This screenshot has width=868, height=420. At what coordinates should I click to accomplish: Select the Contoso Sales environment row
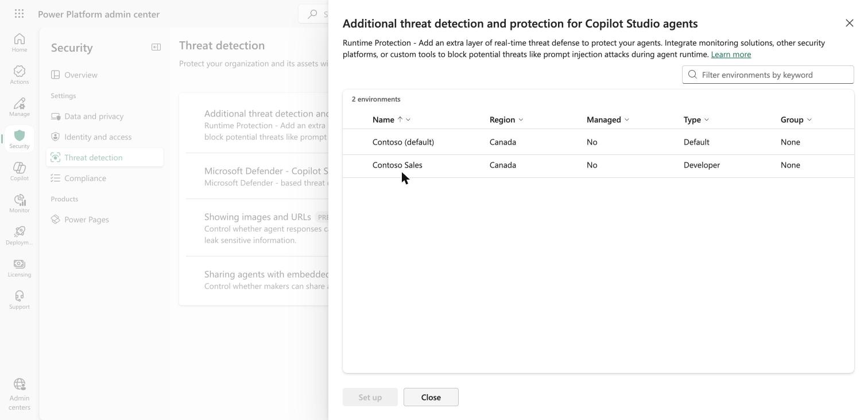click(x=598, y=165)
